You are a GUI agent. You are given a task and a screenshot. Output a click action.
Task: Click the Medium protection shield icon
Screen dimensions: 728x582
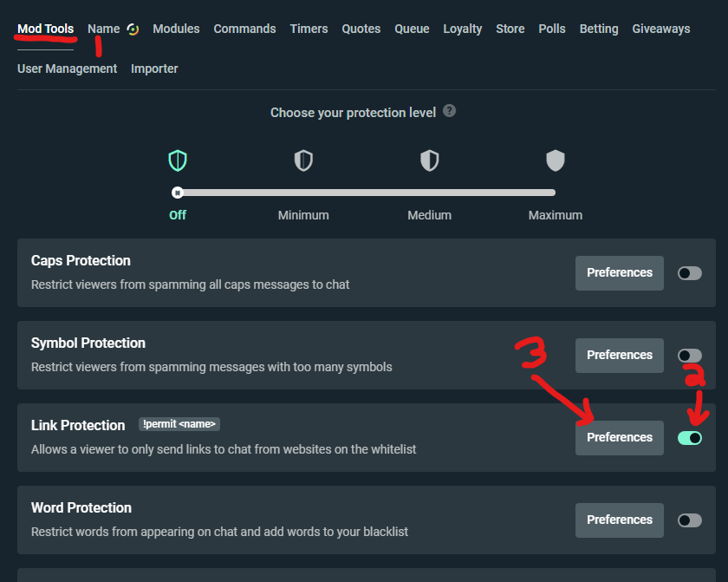[x=430, y=160]
